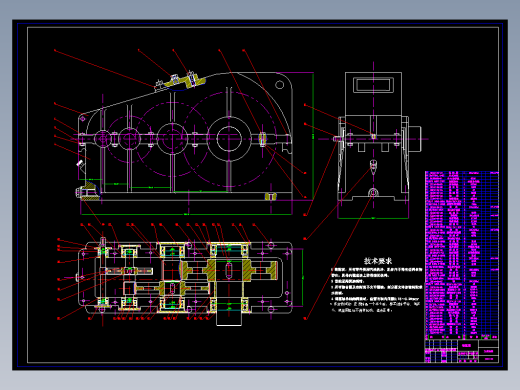Click the technical requirements paragraph text
This screenshot has height=390, width=520.
377,289
